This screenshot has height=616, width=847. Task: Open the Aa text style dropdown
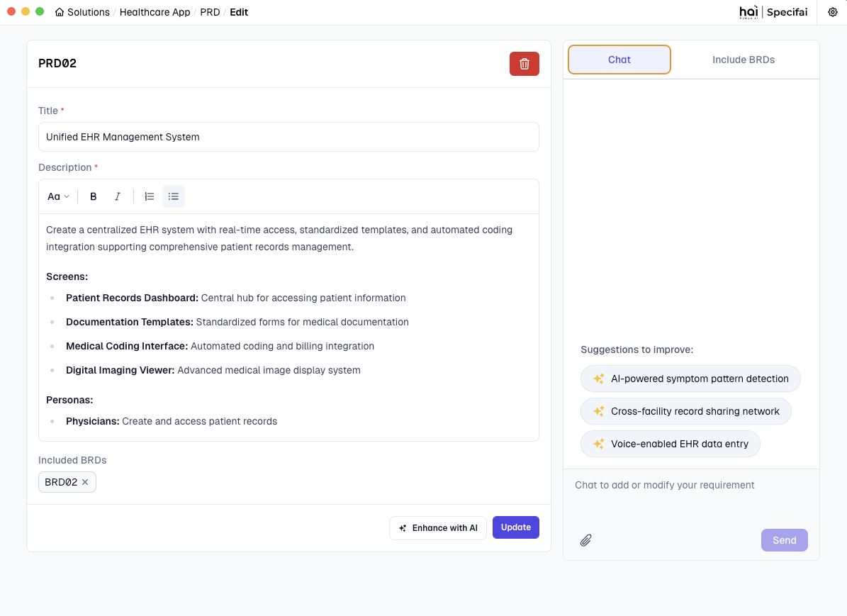point(58,196)
